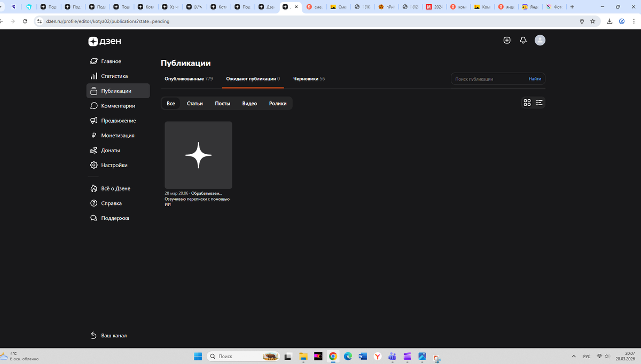
Task: Switch to list view layout
Action: (x=540, y=103)
